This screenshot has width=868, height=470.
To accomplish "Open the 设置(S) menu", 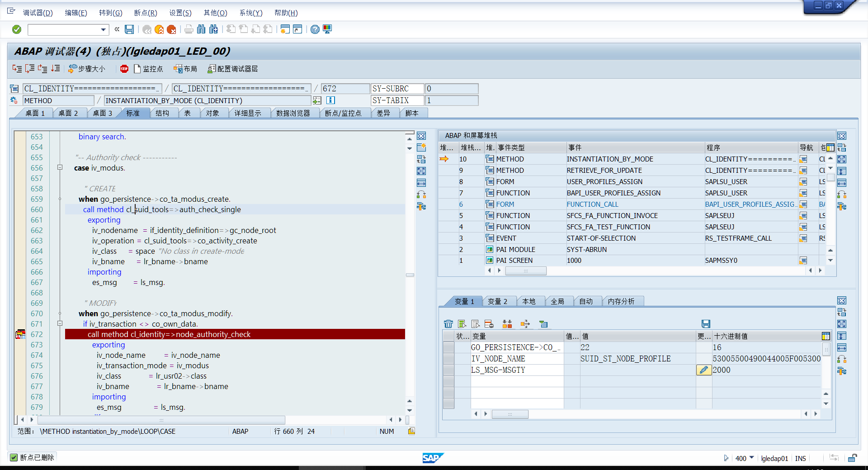I will click(180, 13).
